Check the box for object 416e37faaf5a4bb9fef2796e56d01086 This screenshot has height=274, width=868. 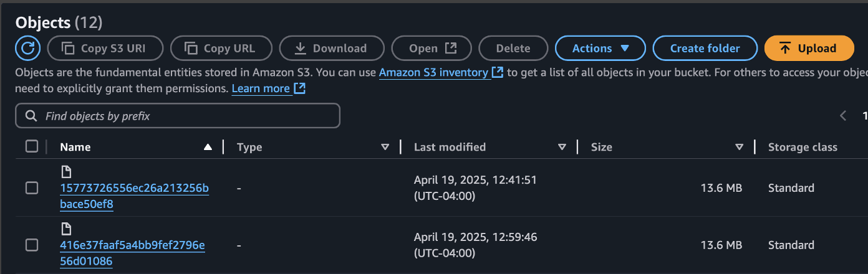click(x=32, y=245)
